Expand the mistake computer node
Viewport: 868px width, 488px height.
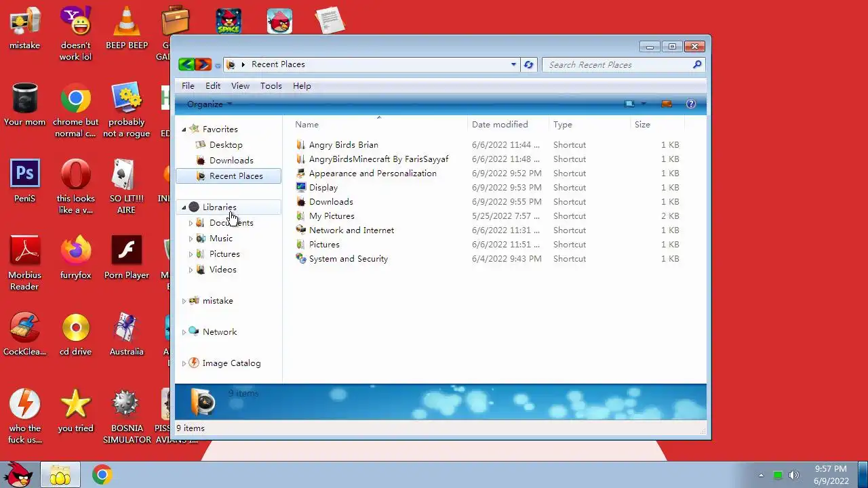(x=184, y=301)
